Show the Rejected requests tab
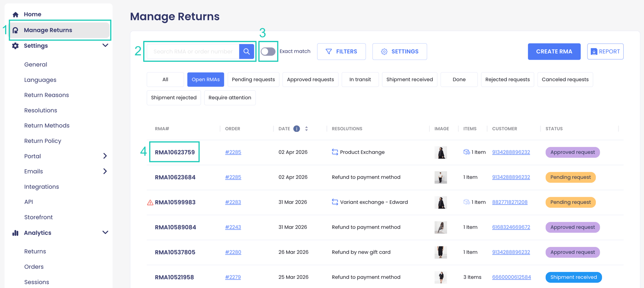 (508, 80)
